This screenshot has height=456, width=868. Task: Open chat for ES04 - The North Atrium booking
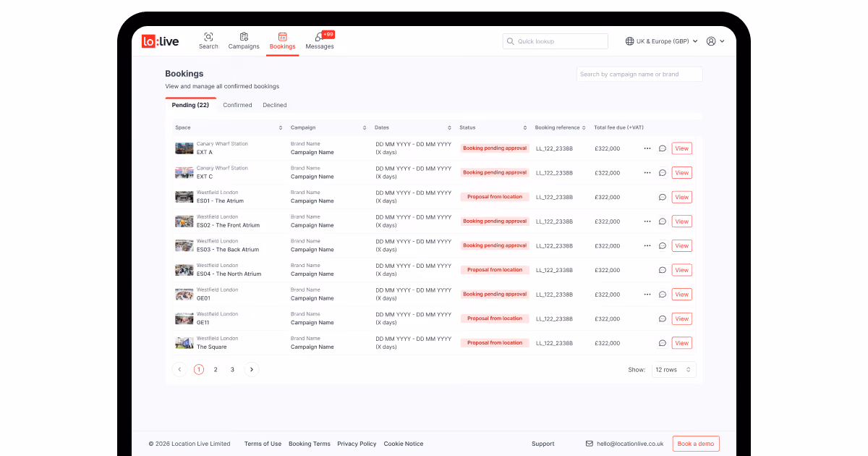[x=662, y=270]
